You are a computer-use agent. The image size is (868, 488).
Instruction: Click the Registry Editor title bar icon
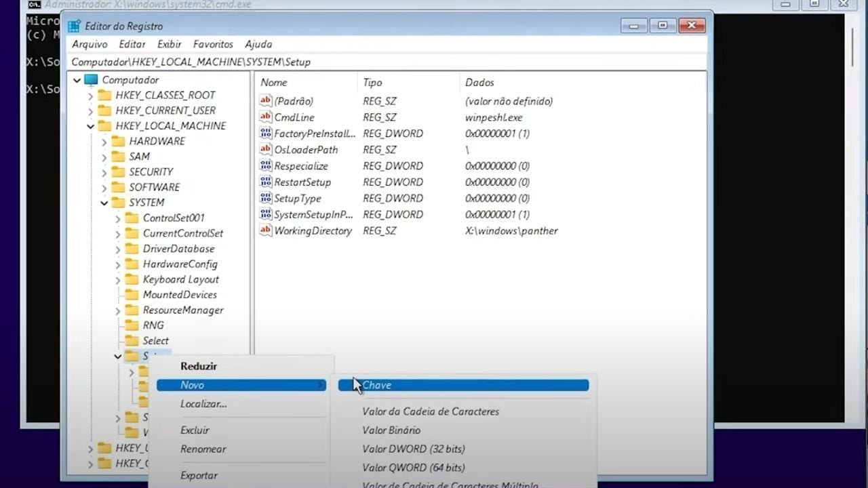75,25
